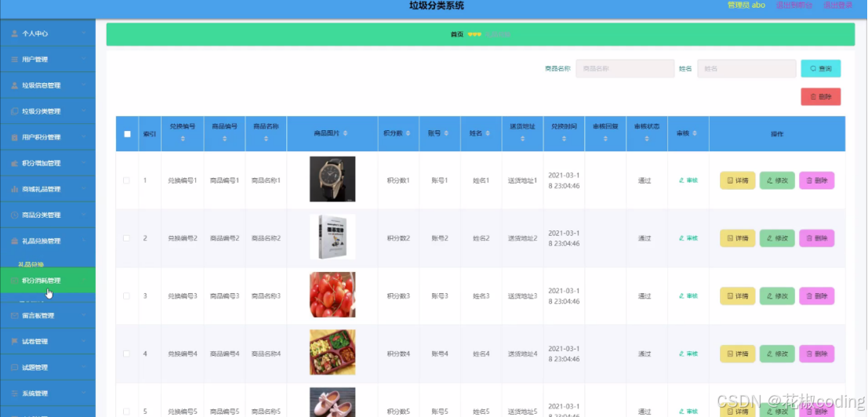Open the watch product image in row 1
Screen dimensions: 868x417
click(x=332, y=179)
